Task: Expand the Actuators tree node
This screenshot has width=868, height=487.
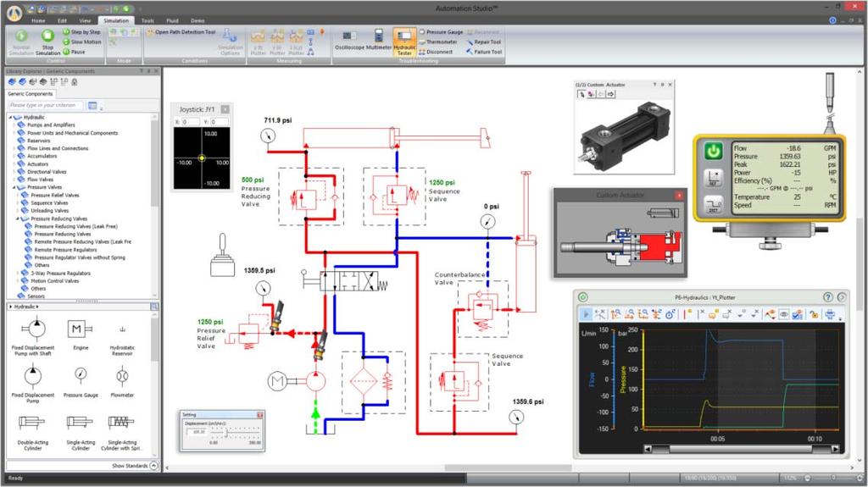Action: (14, 164)
